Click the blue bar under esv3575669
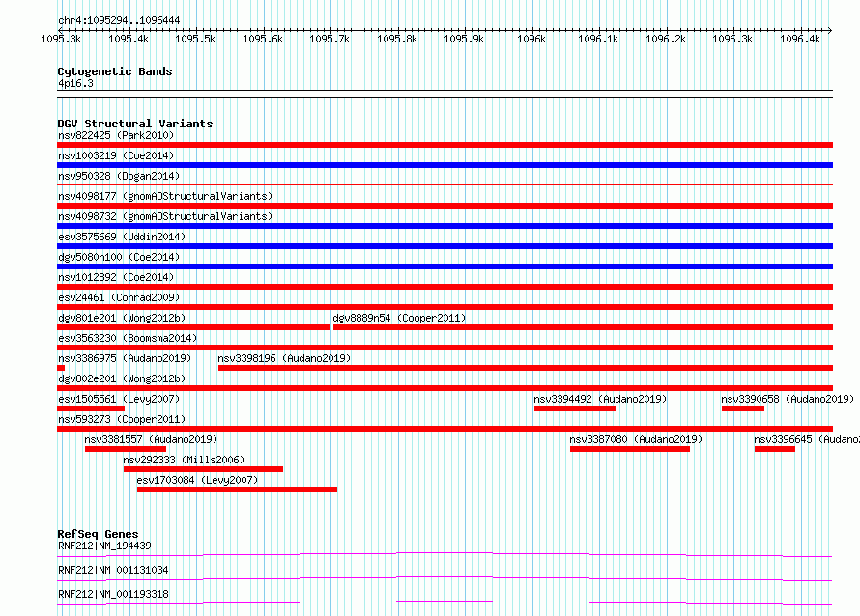860x616 pixels. click(444, 246)
